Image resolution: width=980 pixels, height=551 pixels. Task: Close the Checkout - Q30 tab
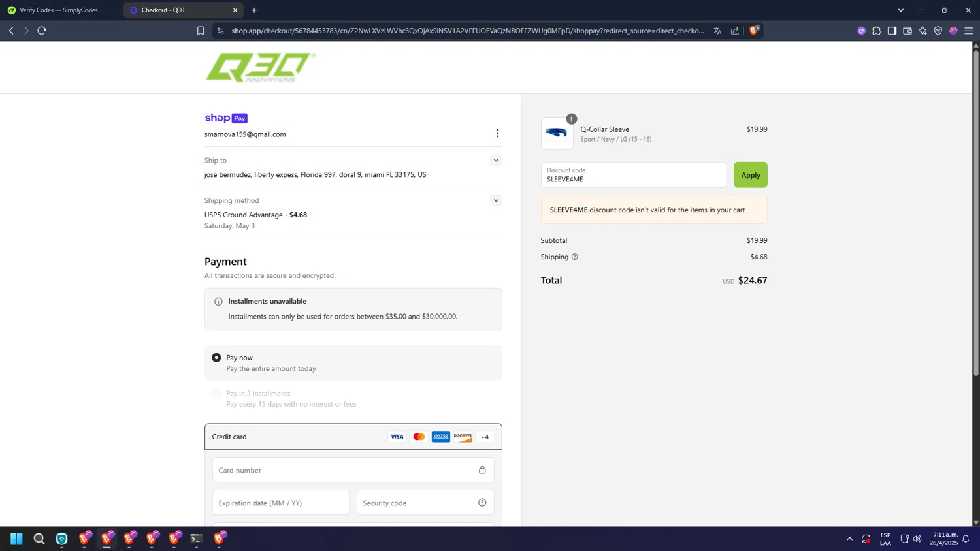pos(235,10)
